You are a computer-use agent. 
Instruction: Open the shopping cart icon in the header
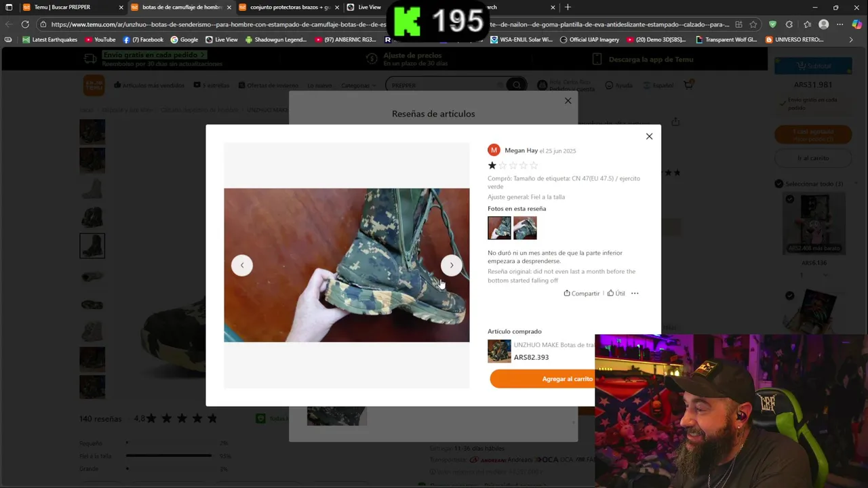click(x=688, y=85)
